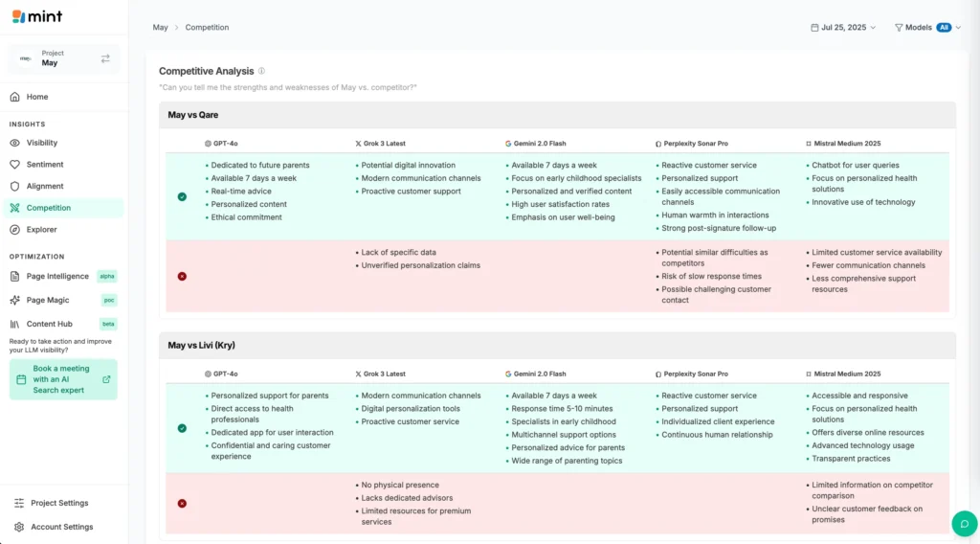Screen dimensions: 980x544
Task: Click the Content Hub library icon
Action: pyautogui.click(x=15, y=324)
